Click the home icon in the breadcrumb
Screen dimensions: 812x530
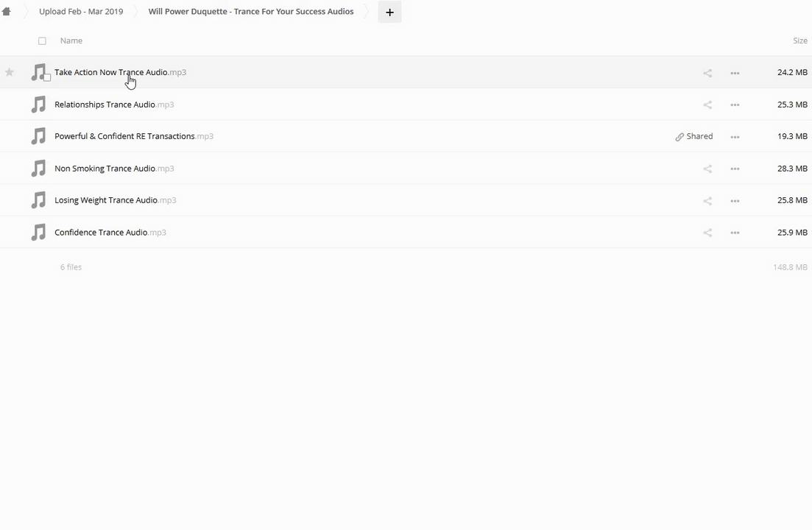point(7,12)
